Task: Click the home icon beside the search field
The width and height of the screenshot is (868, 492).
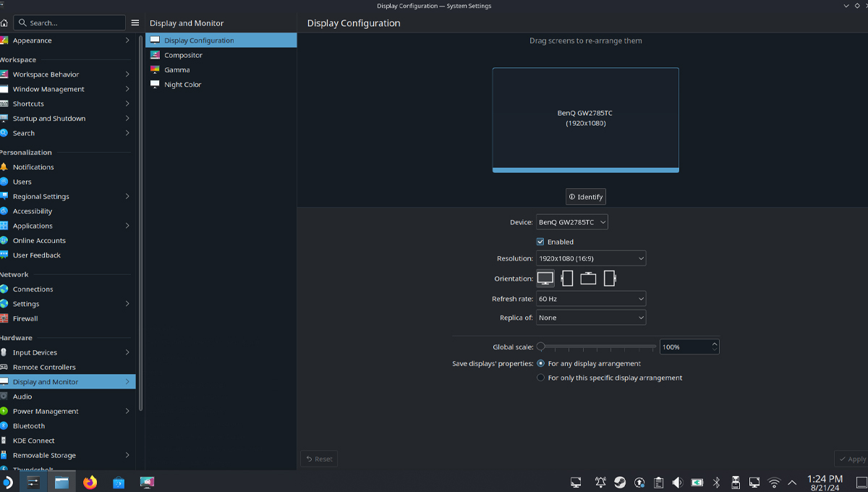Action: (4, 23)
